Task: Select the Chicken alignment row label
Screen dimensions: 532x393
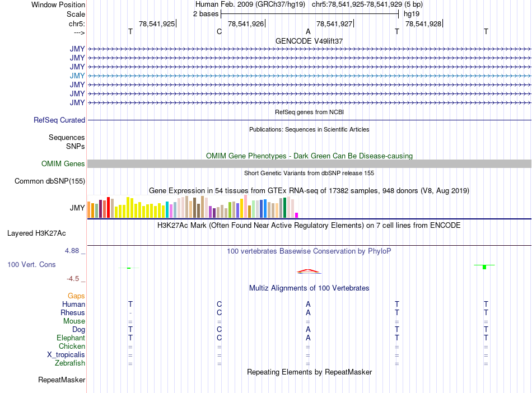Action: click(x=72, y=346)
